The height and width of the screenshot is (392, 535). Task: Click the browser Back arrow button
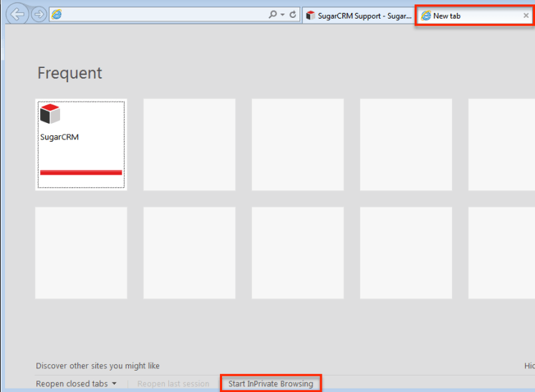click(x=17, y=14)
